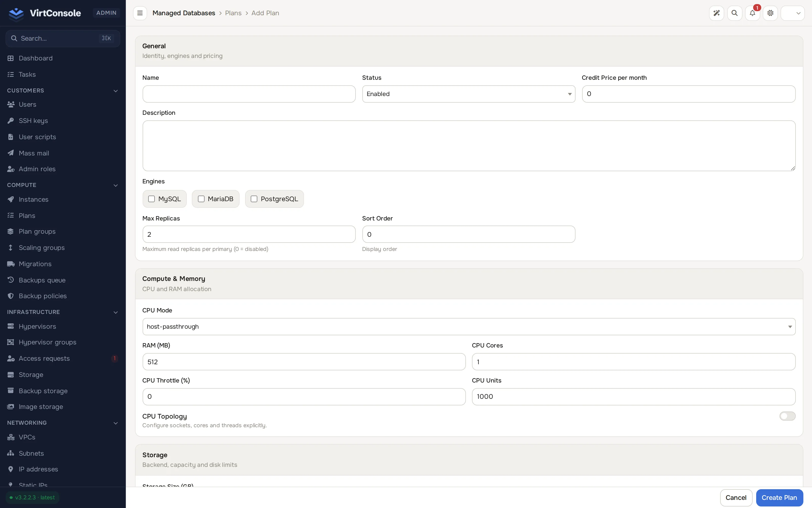Open SSH keys in the sidebar
This screenshot has width=812, height=508.
click(x=63, y=121)
